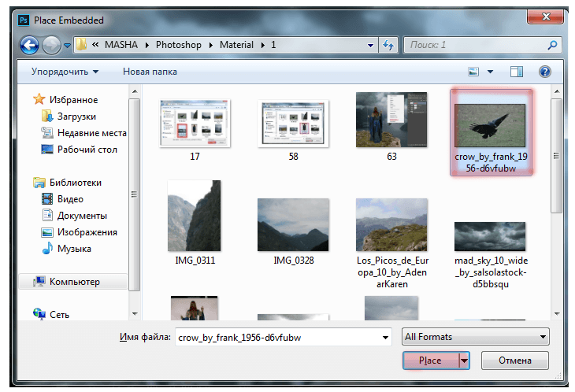Click the Place button split arrow
Screen dimensions: 575x392
pyautogui.click(x=465, y=361)
